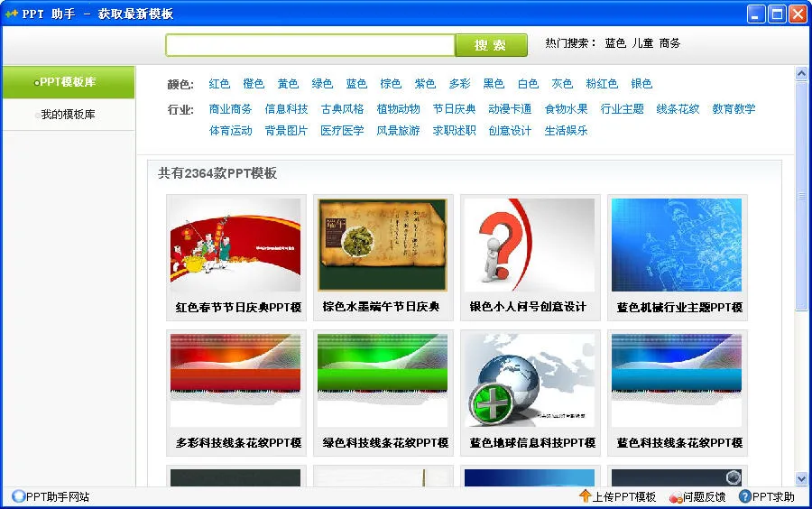Screen dimensions: 812x509
Task: Click the PPT助手 app icon in title bar
Action: tap(12, 14)
